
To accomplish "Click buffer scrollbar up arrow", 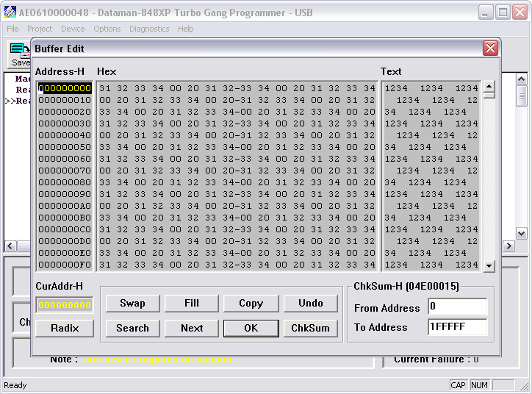I will pos(489,86).
